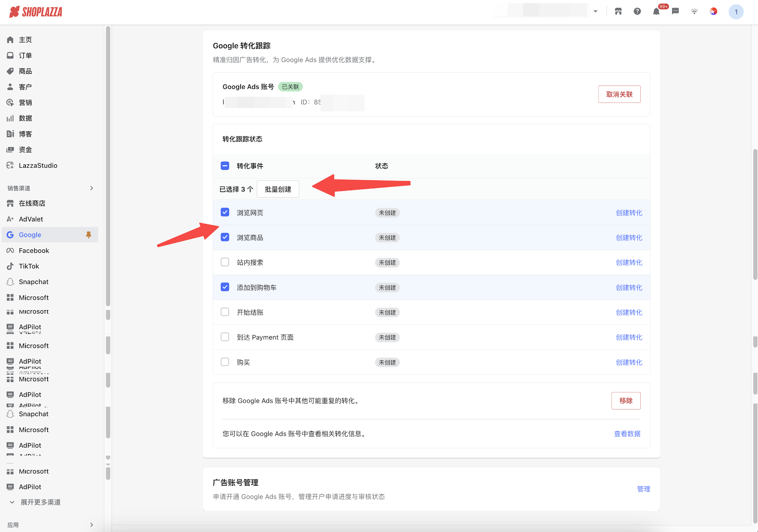The height and width of the screenshot is (532, 758).
Task: Click the AdValet icon in the sidebar
Action: (x=10, y=219)
